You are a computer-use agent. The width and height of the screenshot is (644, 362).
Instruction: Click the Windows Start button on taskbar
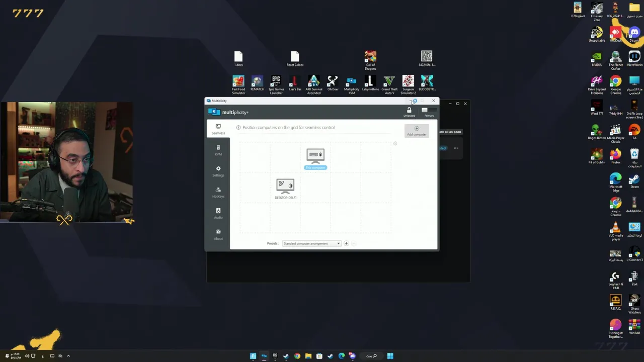click(390, 356)
